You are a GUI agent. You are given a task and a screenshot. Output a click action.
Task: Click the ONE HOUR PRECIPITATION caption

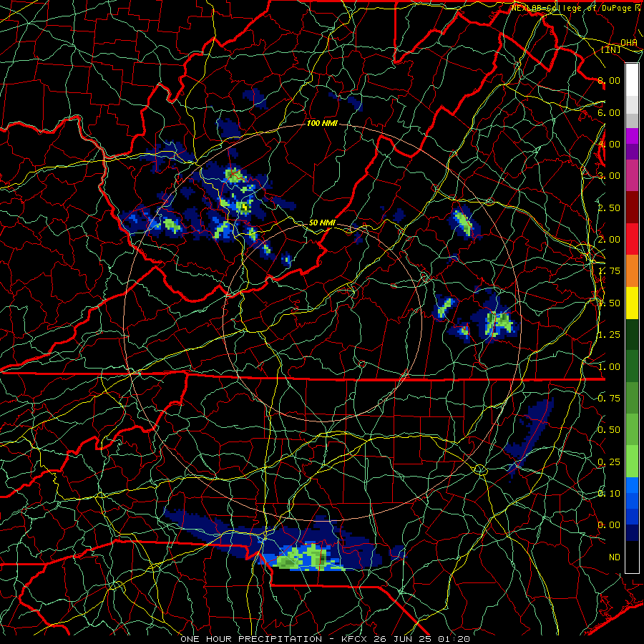pos(251,639)
